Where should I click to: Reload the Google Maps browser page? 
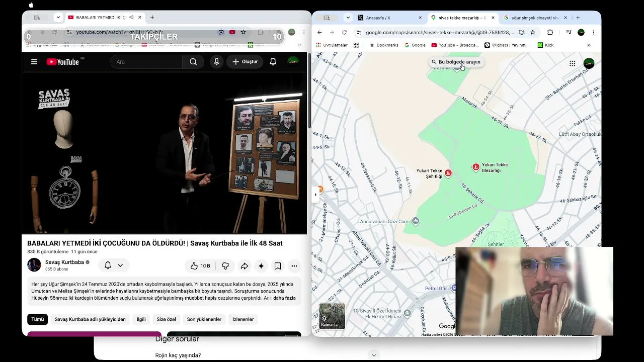pos(344,32)
